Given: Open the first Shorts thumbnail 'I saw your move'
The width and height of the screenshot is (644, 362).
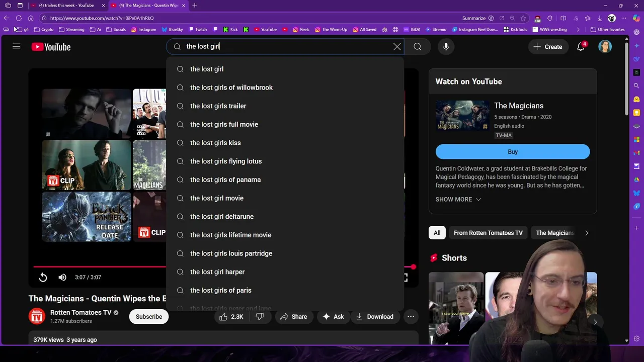Looking at the screenshot, I should (x=456, y=308).
